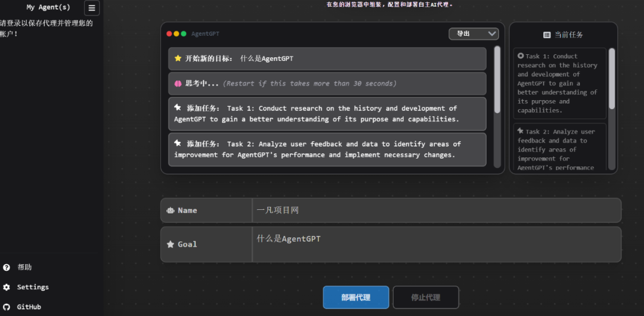The height and width of the screenshot is (316, 644).
Task: Click the 添加任务 Task 1 message
Action: coord(327,114)
